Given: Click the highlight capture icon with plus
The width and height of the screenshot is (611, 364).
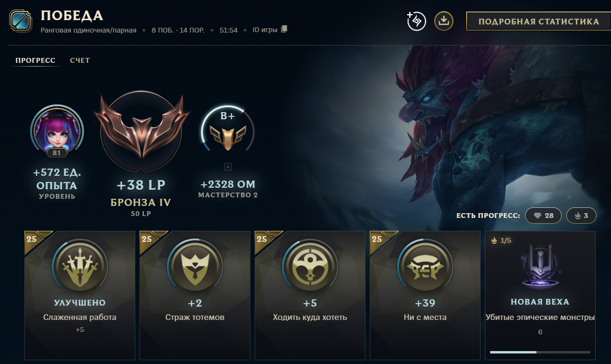Looking at the screenshot, I should (x=416, y=21).
